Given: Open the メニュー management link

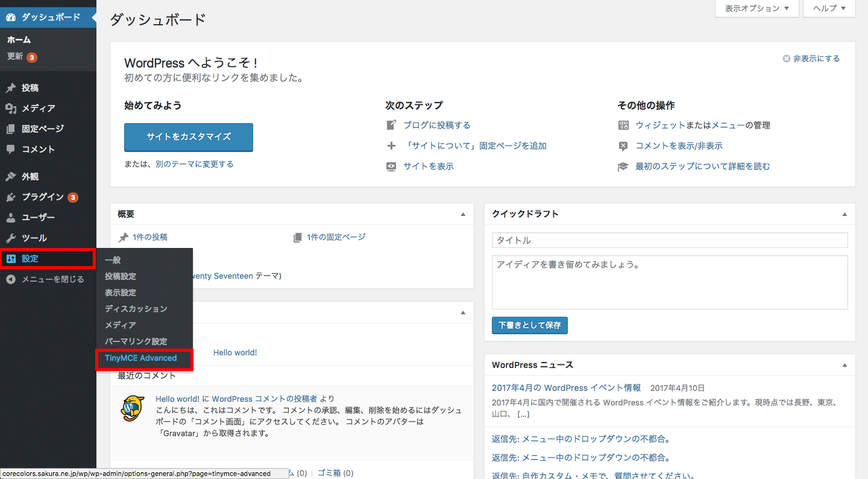Looking at the screenshot, I should coord(728,125).
